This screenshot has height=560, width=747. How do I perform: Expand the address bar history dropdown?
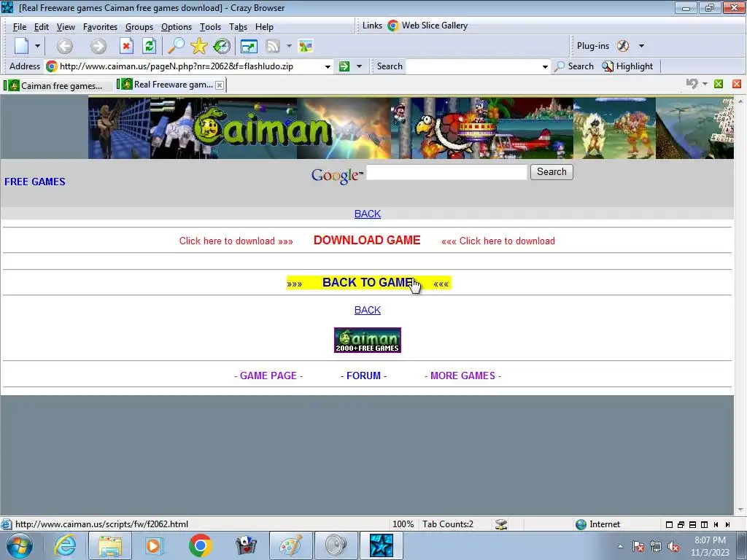click(x=328, y=66)
